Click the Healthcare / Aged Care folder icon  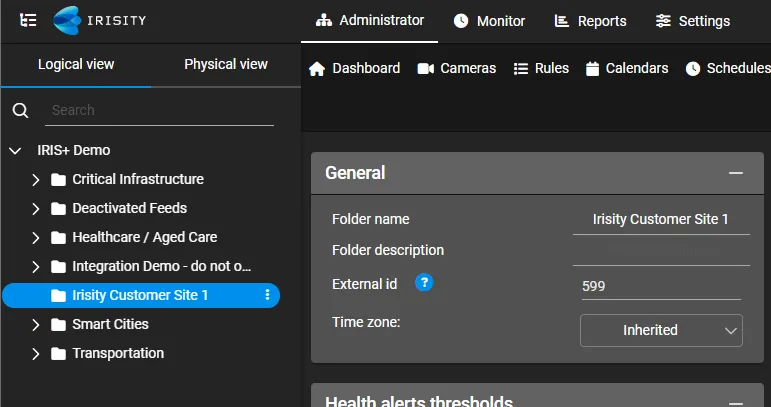[x=59, y=238]
